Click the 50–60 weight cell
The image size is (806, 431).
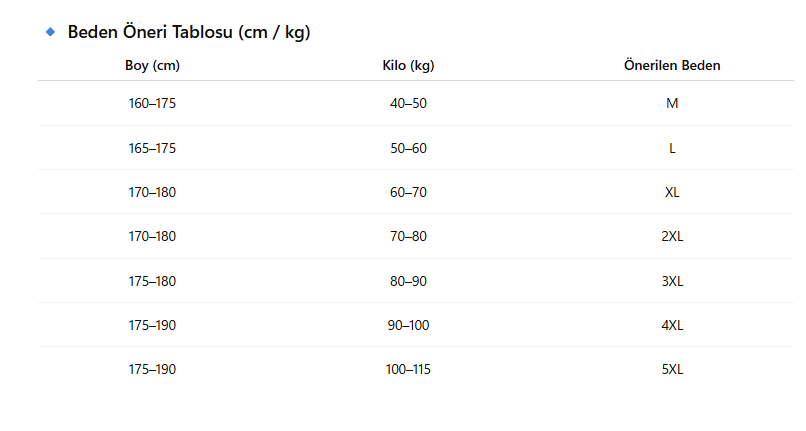(408, 148)
